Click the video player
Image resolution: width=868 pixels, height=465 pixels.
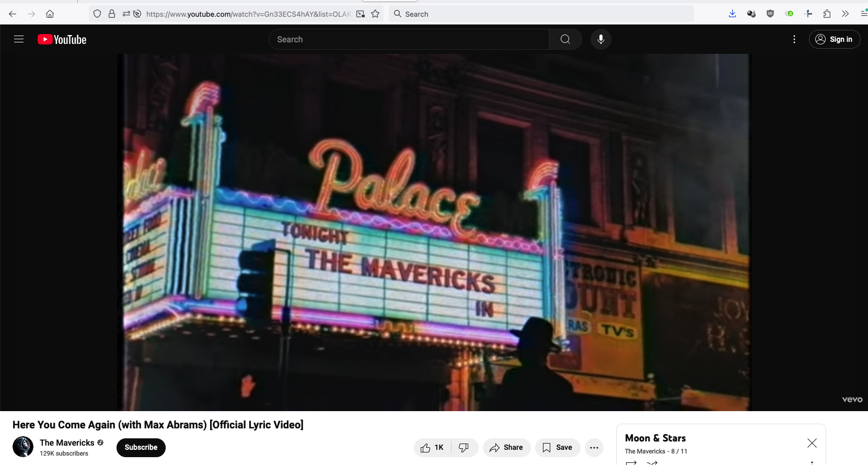[x=434, y=232]
